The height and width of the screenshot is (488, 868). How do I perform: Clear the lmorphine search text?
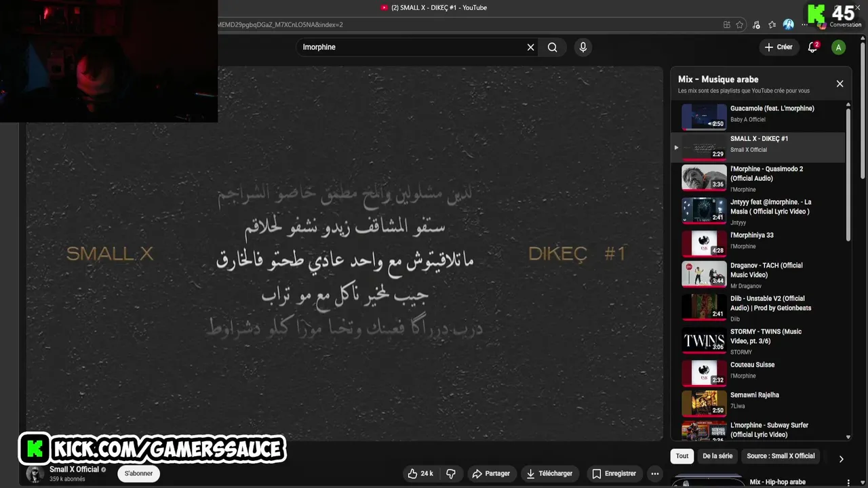[x=531, y=47]
